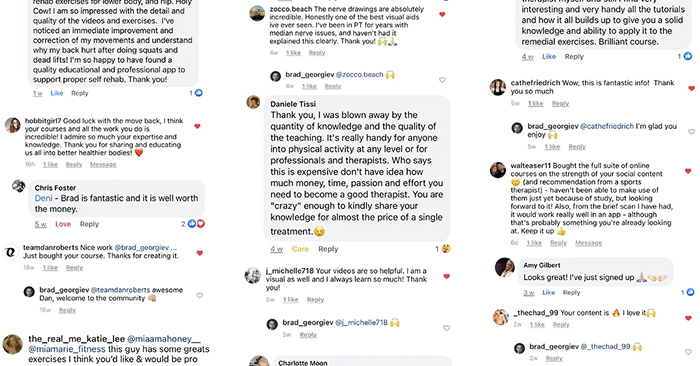The image size is (700, 366).
Task: Click heart beside walteaser11's comment
Action: tap(688, 171)
